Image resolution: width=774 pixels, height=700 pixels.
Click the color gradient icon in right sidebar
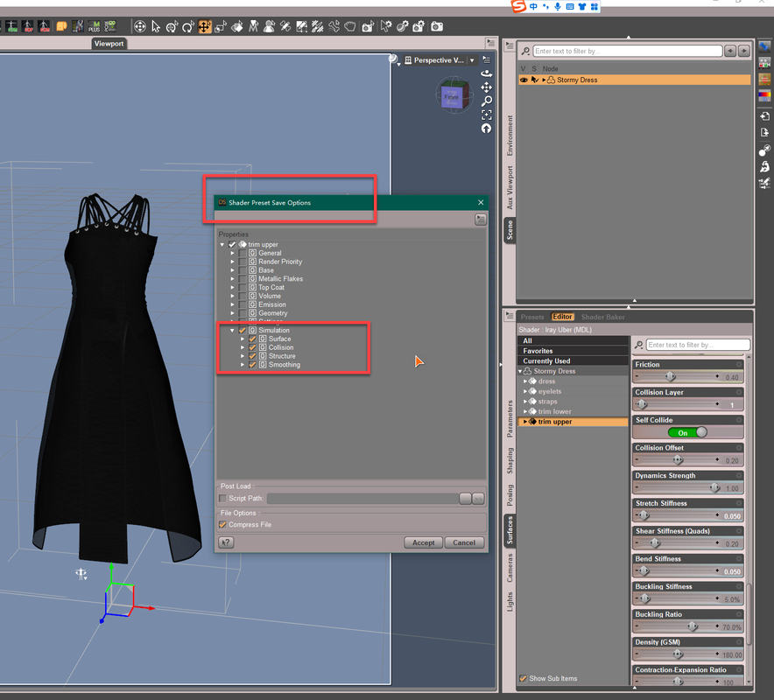[764, 94]
